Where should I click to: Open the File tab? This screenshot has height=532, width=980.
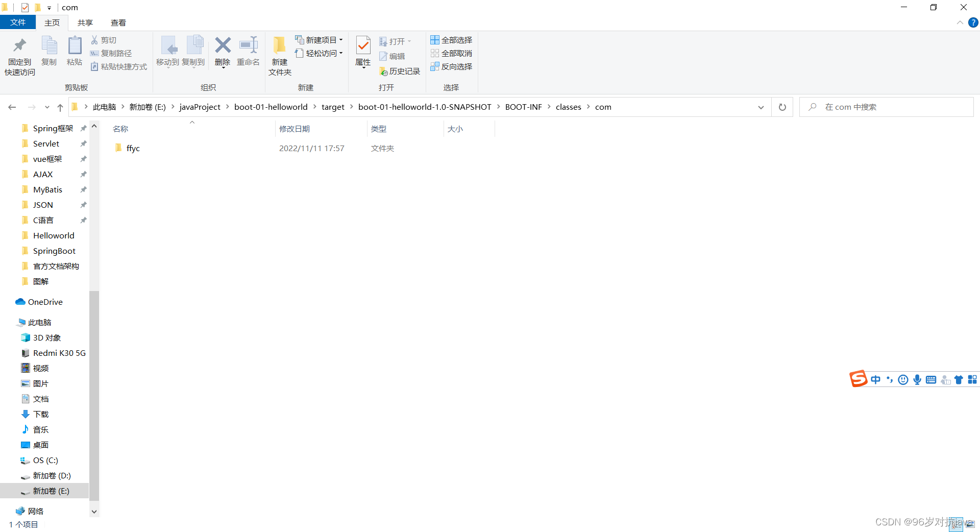click(18, 22)
